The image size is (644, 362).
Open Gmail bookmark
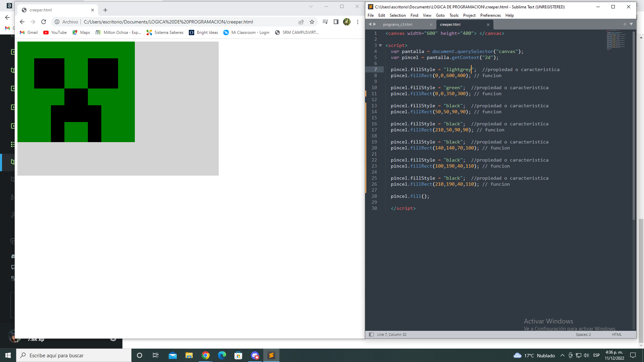point(29,33)
